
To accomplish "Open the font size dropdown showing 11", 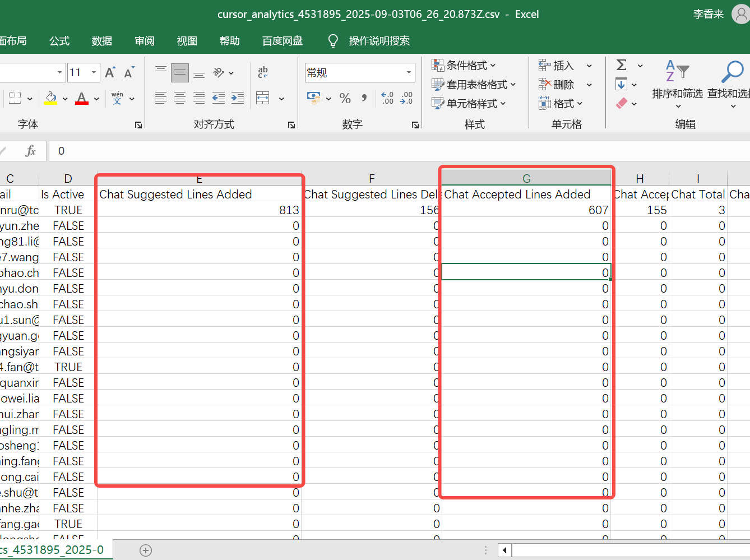I will [94, 72].
